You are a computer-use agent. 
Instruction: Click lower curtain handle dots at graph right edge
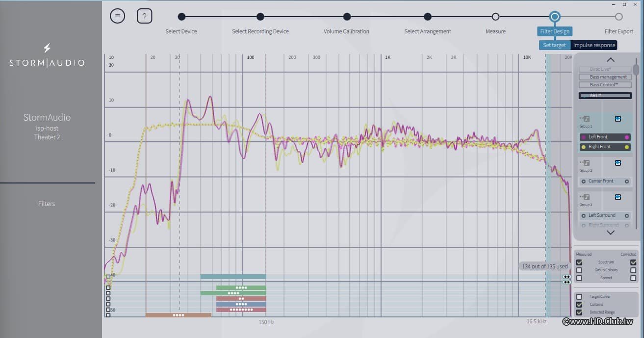tap(567, 282)
